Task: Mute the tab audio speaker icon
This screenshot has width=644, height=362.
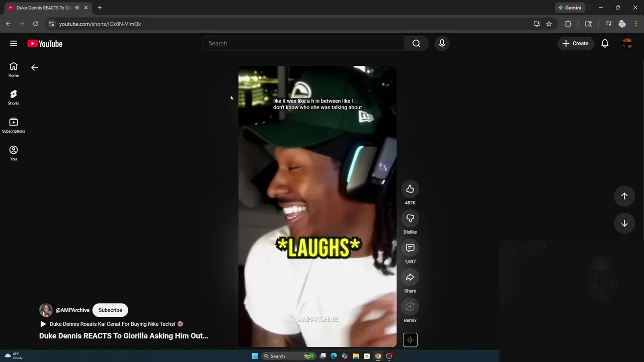Action: click(77, 8)
